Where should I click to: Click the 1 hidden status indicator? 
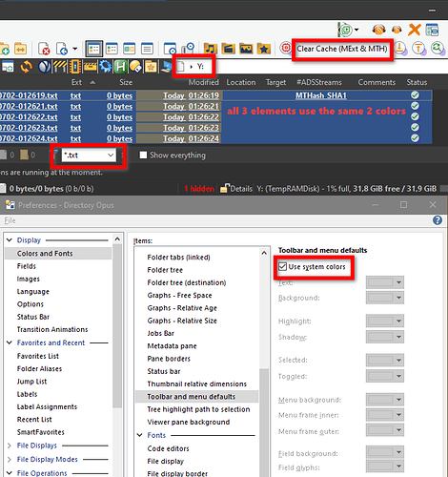point(199,189)
